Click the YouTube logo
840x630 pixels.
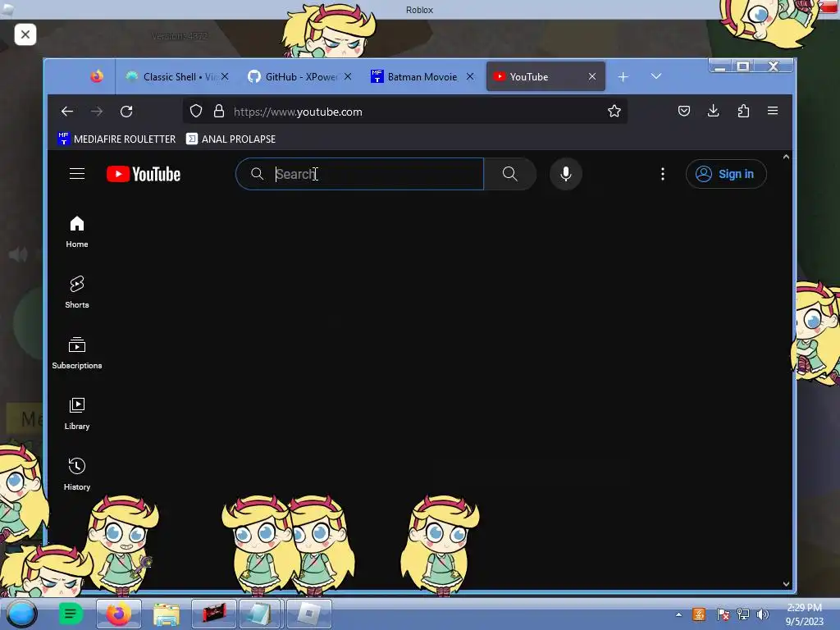144,174
